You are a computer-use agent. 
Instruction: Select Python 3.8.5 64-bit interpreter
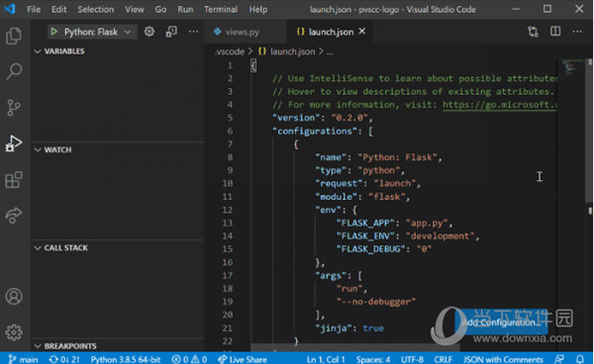[x=126, y=359]
